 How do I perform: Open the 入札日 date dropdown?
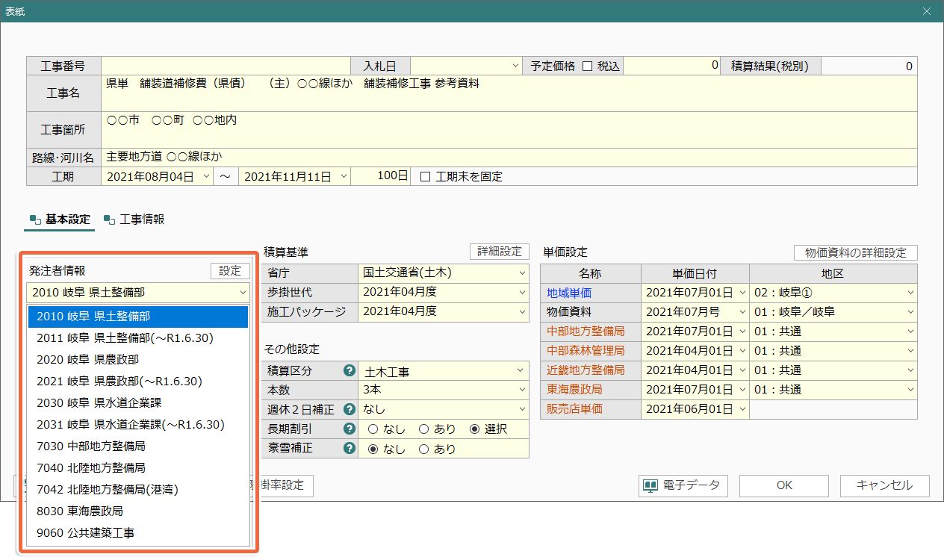[x=516, y=66]
